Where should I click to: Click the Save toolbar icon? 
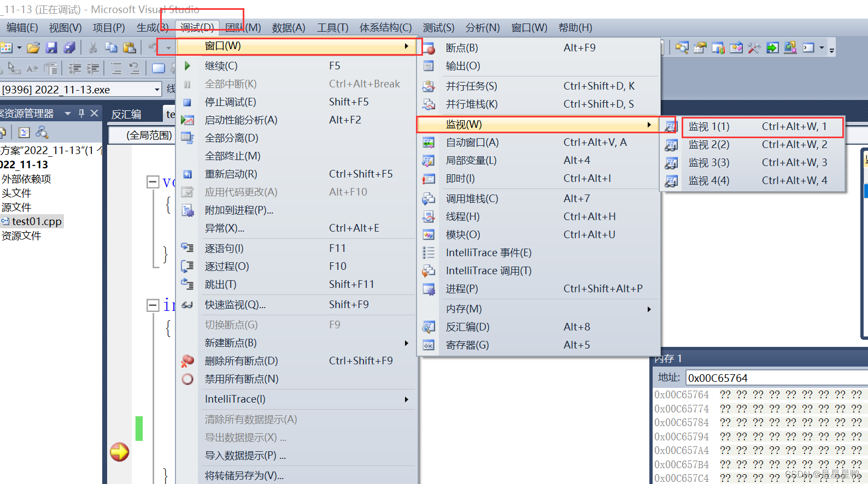[51, 48]
